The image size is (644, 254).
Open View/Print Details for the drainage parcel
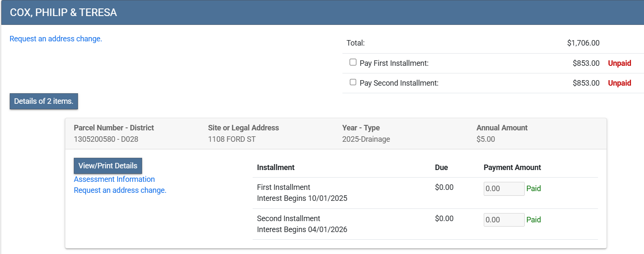pyautogui.click(x=108, y=166)
